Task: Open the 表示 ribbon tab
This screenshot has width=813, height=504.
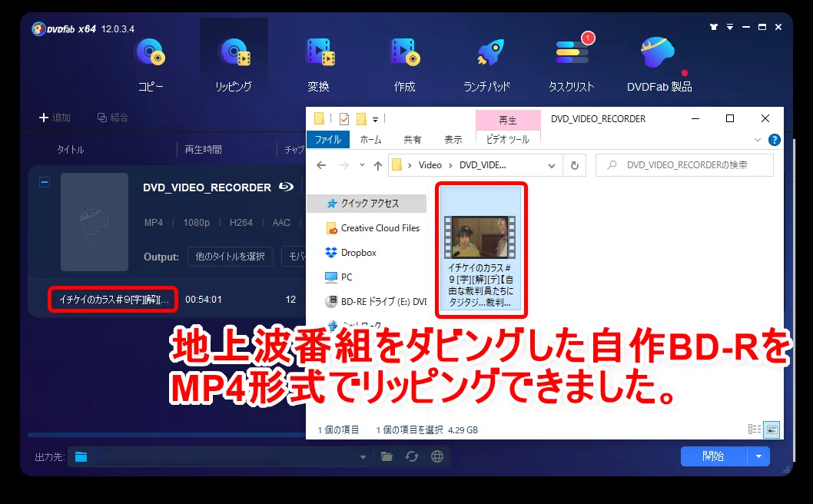Action: click(x=453, y=140)
